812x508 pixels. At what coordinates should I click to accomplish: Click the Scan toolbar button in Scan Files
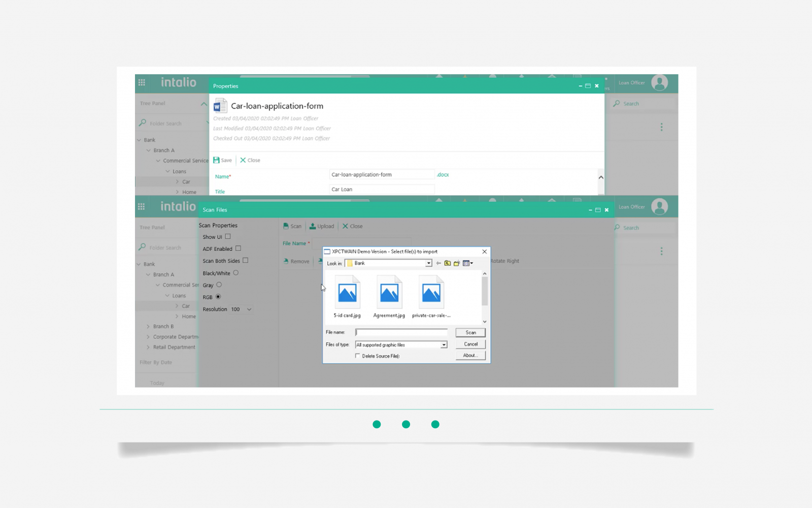(292, 226)
